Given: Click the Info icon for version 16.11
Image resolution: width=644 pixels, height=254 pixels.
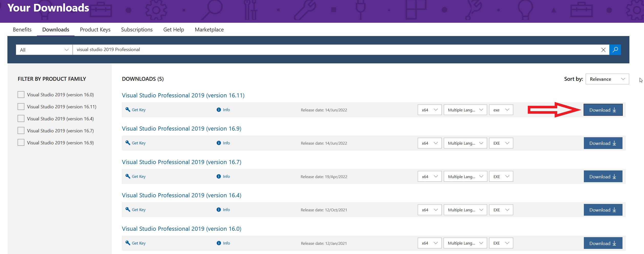Looking at the screenshot, I should (219, 110).
